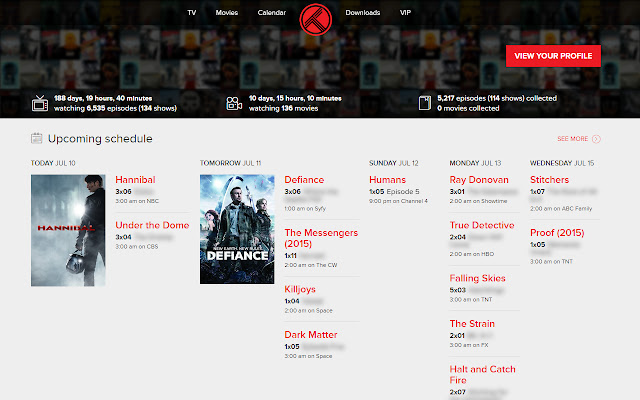Open the Ray Donovan show link
This screenshot has height=400, width=640.
(479, 180)
